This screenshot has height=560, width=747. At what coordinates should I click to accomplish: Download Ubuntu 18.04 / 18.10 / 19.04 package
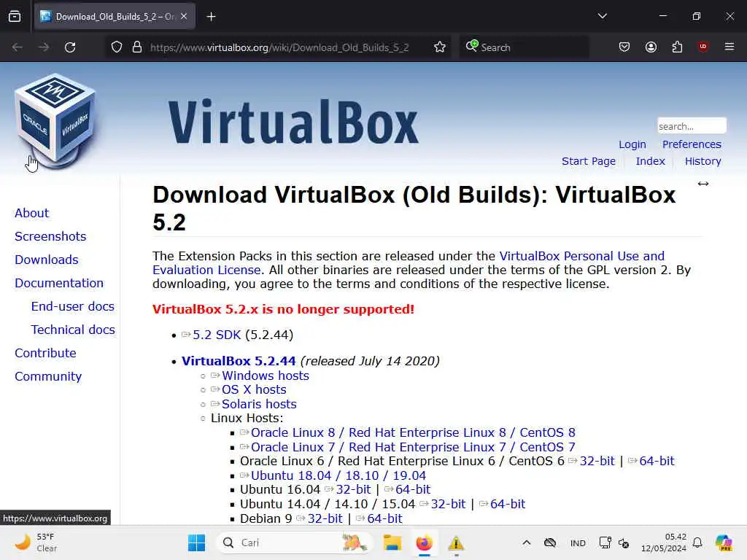(338, 475)
